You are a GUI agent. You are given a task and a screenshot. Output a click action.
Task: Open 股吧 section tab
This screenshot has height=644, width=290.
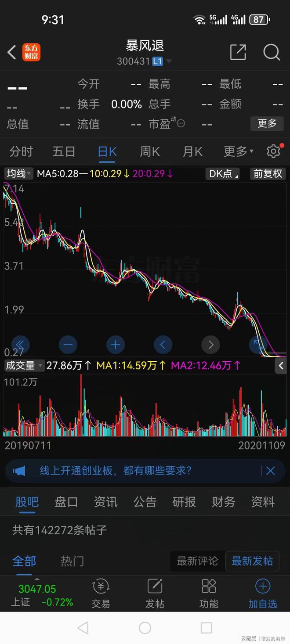pyautogui.click(x=27, y=502)
